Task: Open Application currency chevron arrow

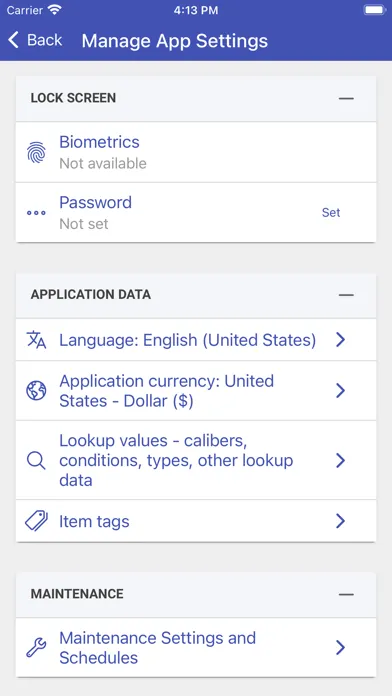Action: (341, 391)
